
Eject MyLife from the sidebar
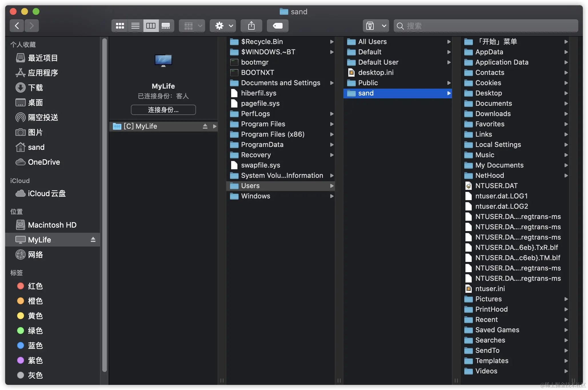[93, 240]
